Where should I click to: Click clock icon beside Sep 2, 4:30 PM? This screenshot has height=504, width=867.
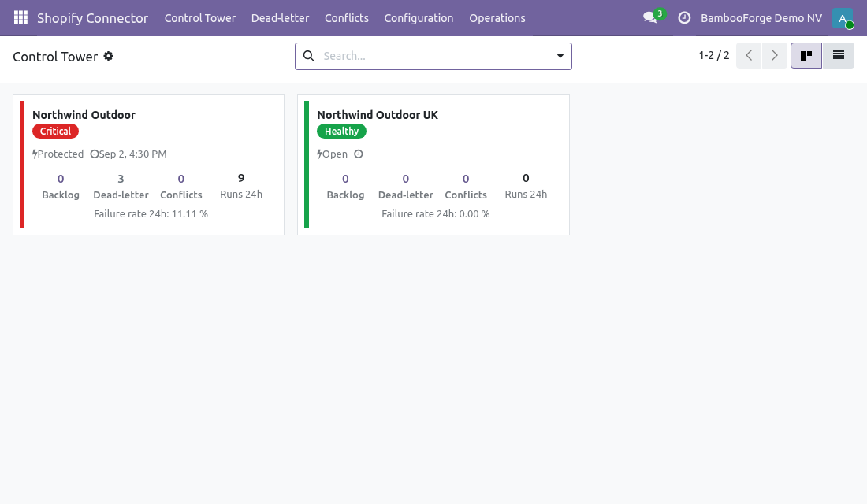(x=94, y=154)
